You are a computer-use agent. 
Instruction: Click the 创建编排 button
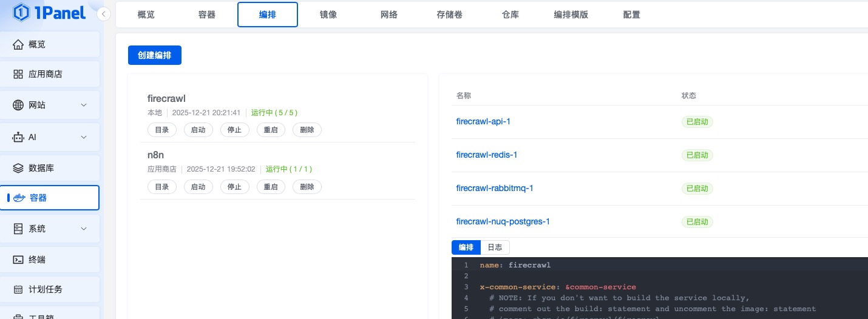155,55
